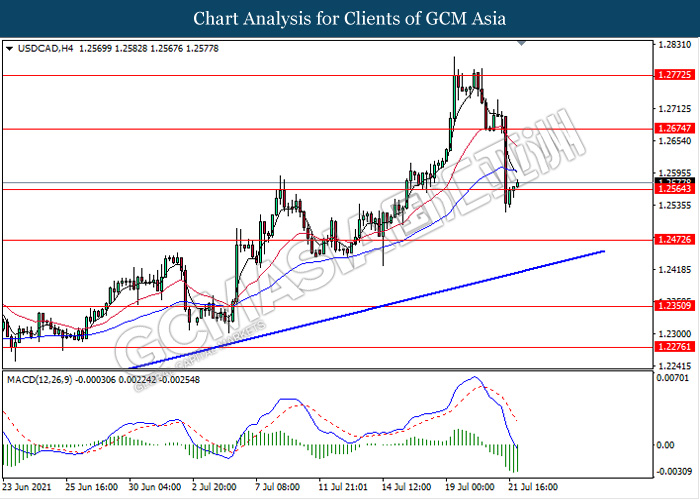The width and height of the screenshot is (700, 500).
Task: Click the MACD 0.00 zero level label
Action: click(665, 445)
